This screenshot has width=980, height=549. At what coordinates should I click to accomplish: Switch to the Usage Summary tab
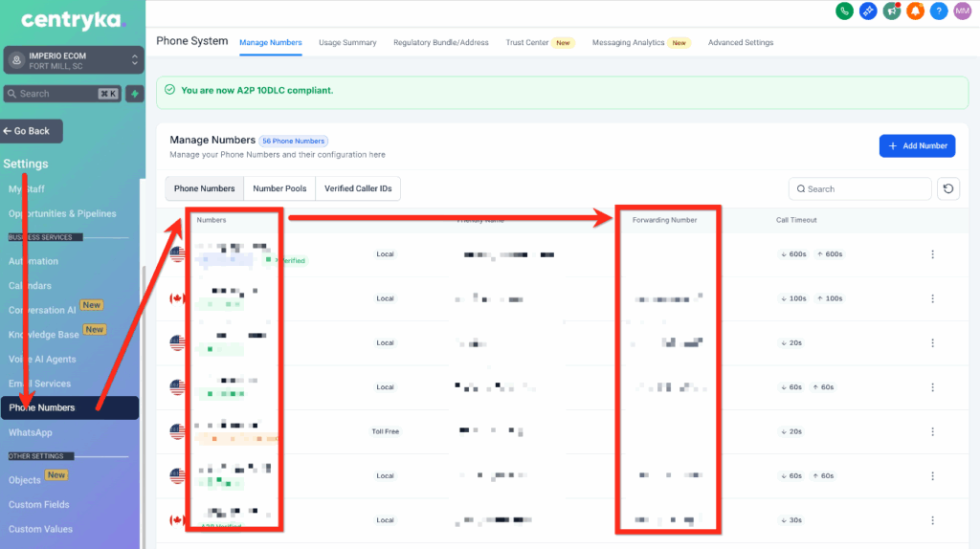click(x=347, y=43)
